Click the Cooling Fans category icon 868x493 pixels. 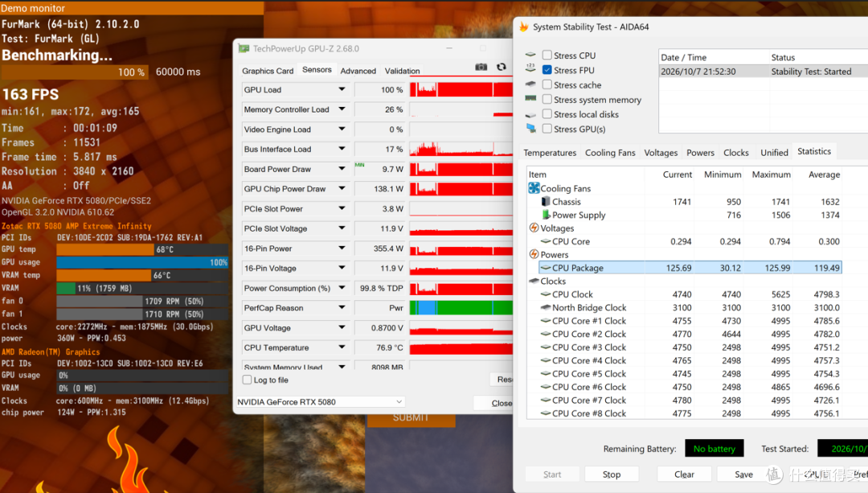[x=534, y=188]
